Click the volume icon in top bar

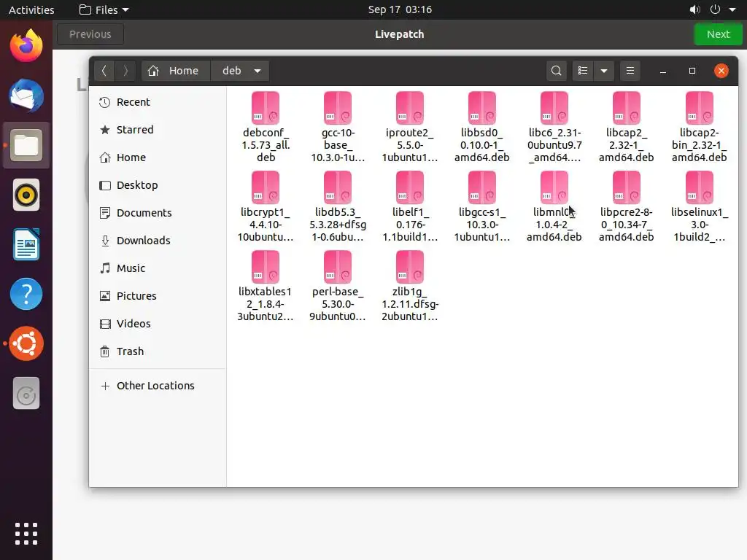point(694,9)
